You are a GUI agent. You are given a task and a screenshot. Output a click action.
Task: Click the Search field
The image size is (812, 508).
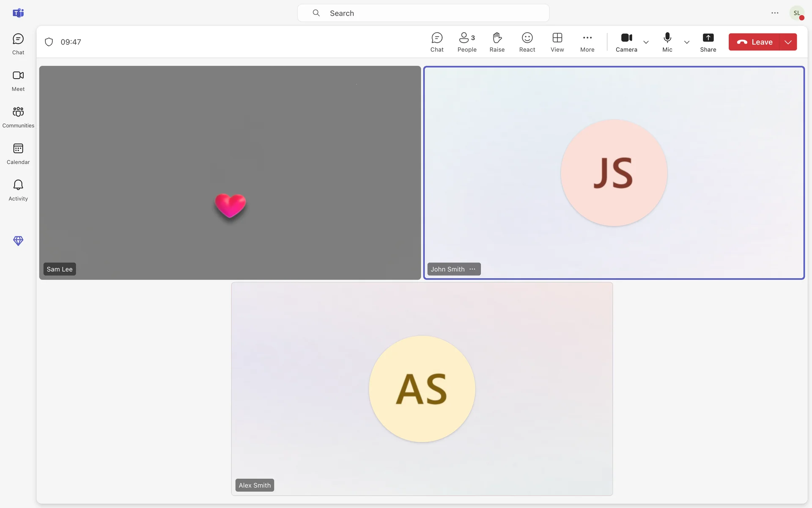click(x=423, y=13)
